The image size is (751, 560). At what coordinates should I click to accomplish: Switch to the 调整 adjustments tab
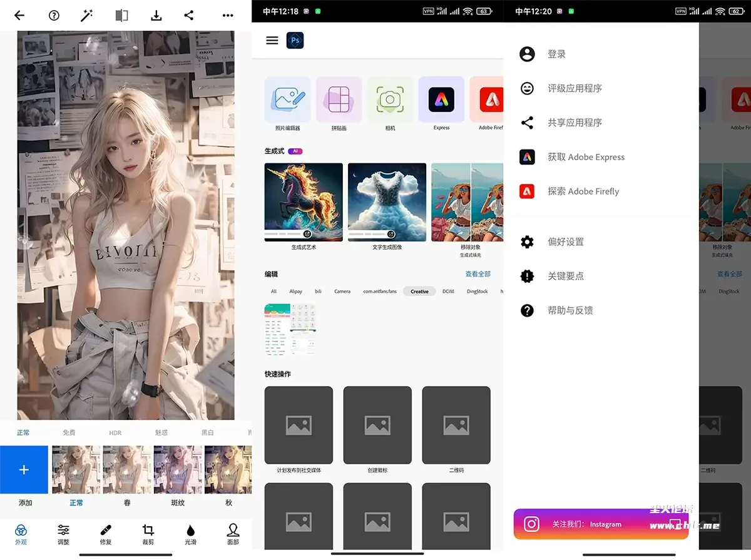click(x=63, y=534)
